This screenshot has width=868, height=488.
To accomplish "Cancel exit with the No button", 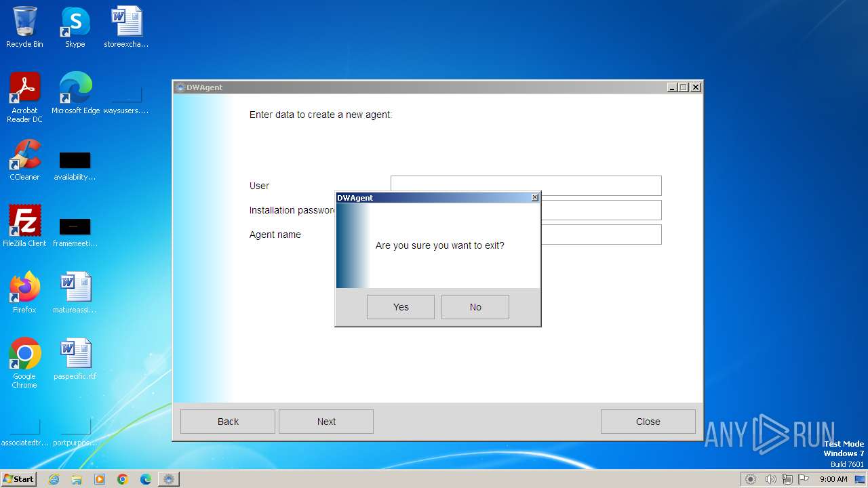I will pyautogui.click(x=475, y=307).
